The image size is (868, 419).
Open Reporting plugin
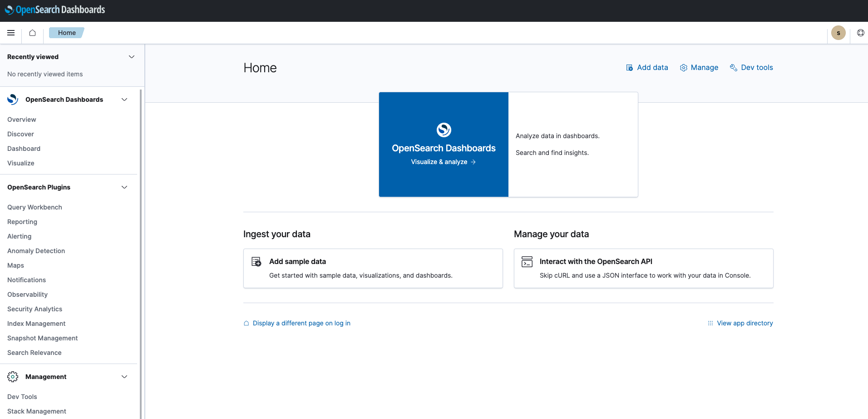pyautogui.click(x=22, y=222)
